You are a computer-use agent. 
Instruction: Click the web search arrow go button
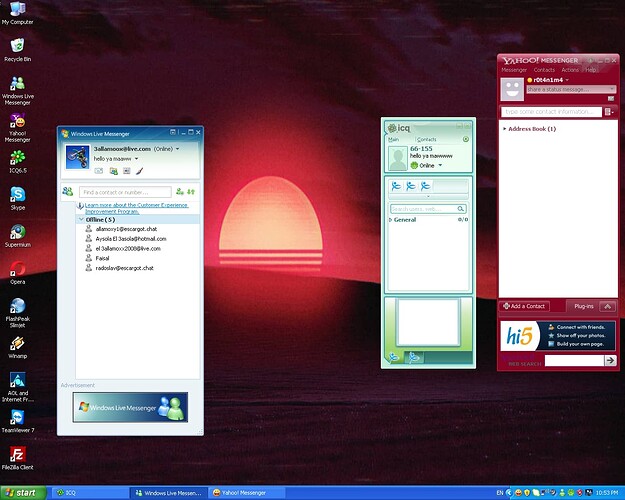point(610,360)
